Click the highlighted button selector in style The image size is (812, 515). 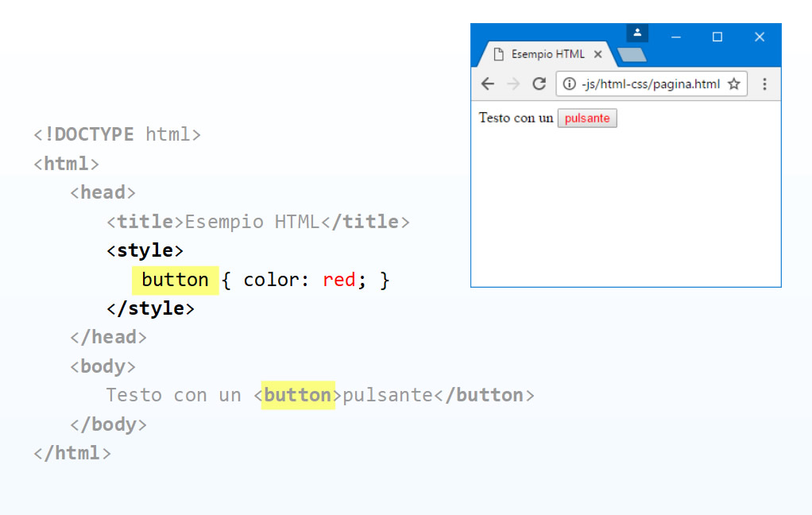pos(175,281)
